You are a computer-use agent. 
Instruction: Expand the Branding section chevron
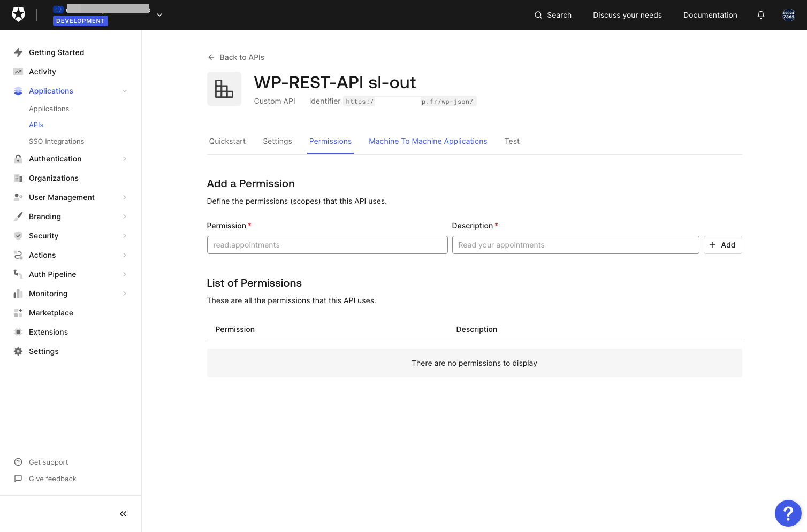click(x=125, y=217)
